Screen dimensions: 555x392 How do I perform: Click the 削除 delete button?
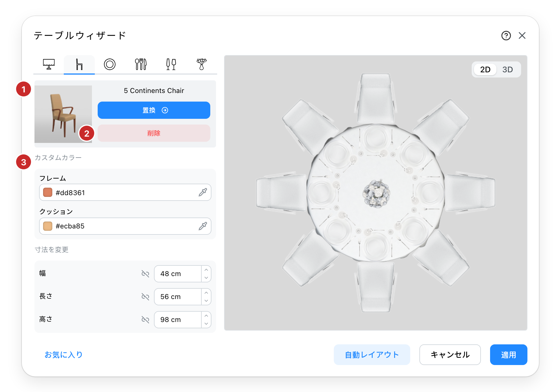point(154,133)
